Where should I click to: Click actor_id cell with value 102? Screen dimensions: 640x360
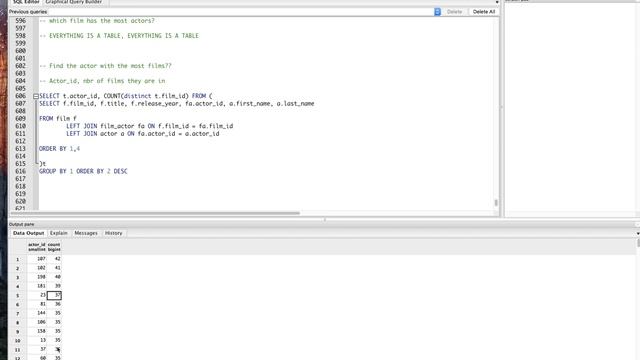pos(37,268)
